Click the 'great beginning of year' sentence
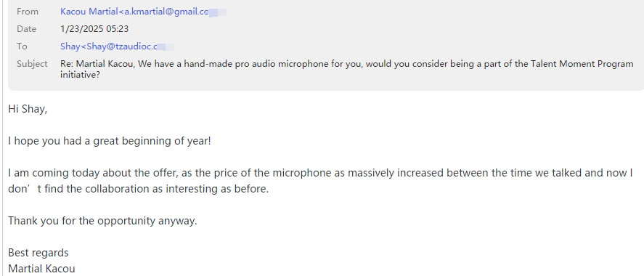 coord(109,142)
